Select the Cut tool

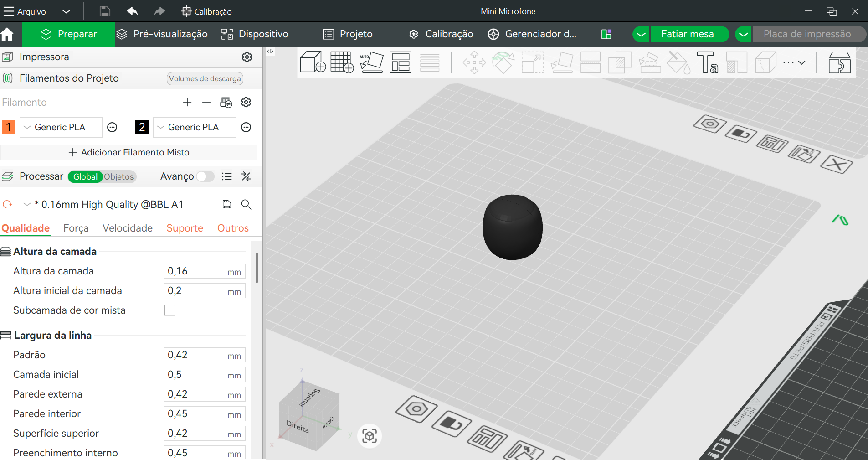pos(591,62)
